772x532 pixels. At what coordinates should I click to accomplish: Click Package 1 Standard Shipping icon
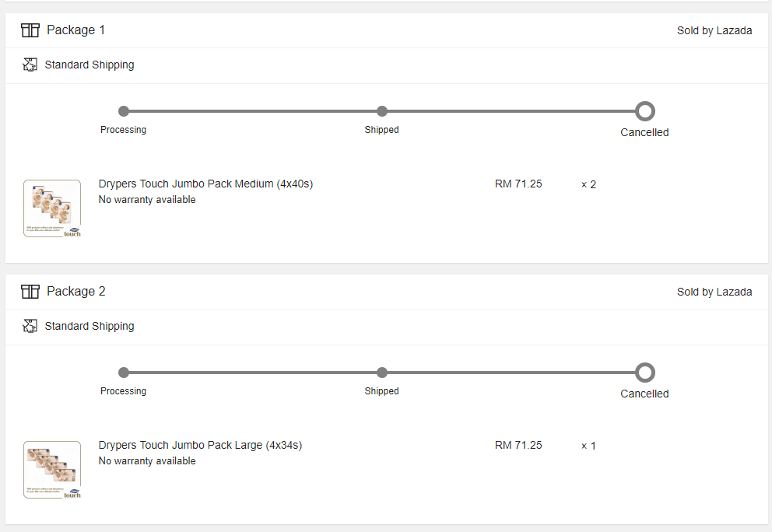point(30,65)
